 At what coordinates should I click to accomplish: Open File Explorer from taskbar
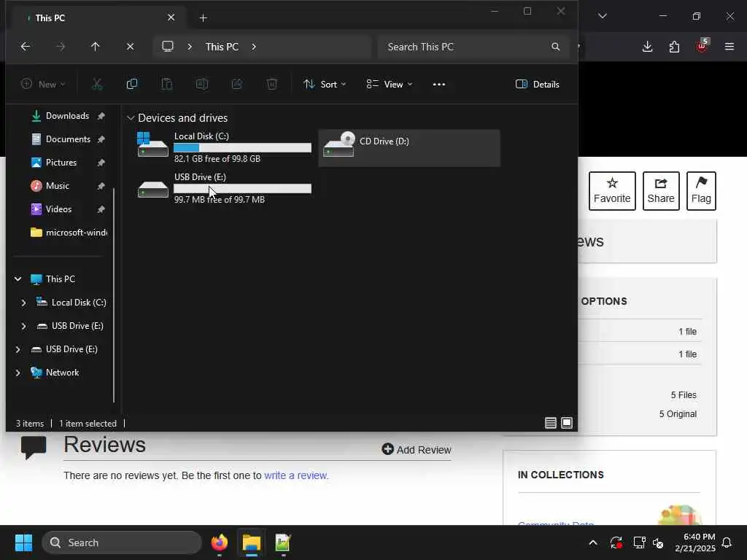[x=251, y=542]
